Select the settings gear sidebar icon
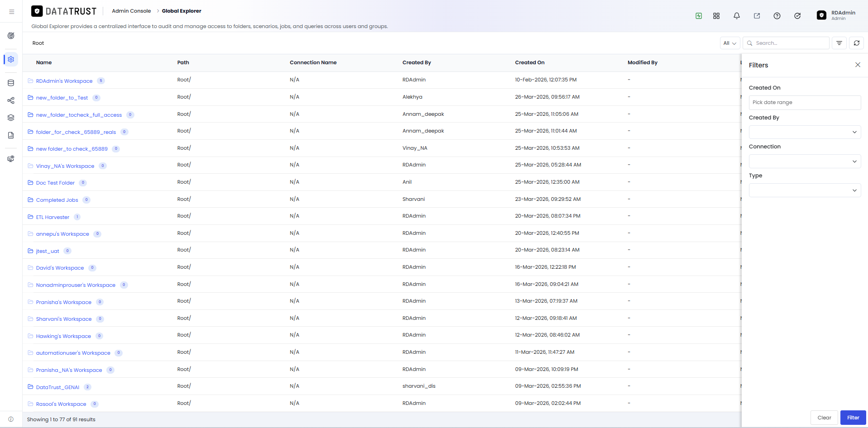Viewport: 868px width, 428px height. (11, 59)
